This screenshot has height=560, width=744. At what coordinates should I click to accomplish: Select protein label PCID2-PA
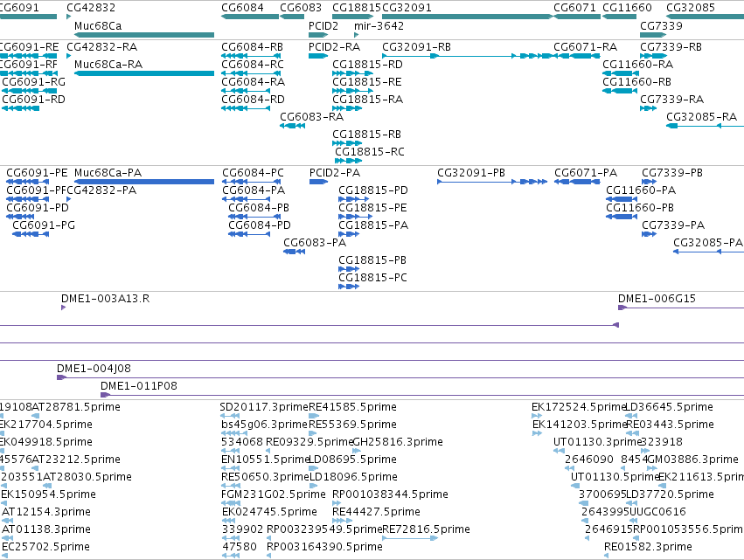tap(335, 173)
